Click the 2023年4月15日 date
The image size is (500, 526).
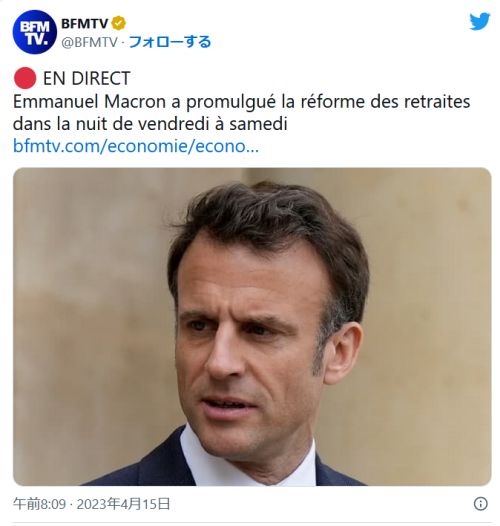123,504
